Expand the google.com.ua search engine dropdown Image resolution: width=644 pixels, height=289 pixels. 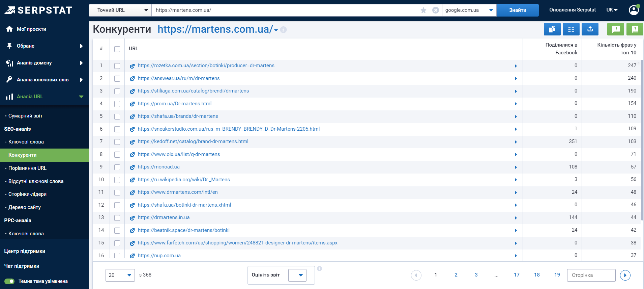[x=469, y=10]
